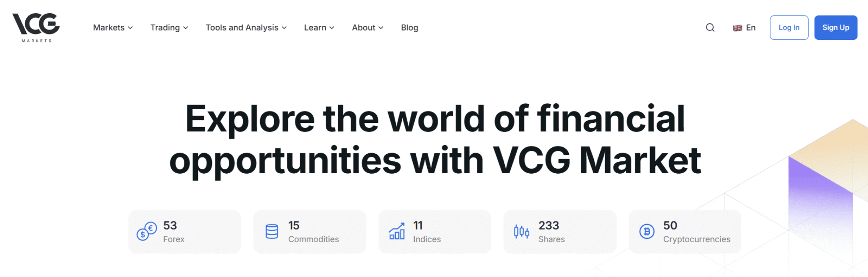Select the Cryptocurrencies Bitcoin icon
The image size is (868, 277).
pyautogui.click(x=646, y=232)
